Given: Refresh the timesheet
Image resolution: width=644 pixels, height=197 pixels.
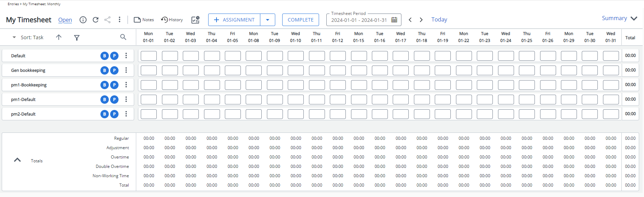Looking at the screenshot, I should tap(96, 20).
